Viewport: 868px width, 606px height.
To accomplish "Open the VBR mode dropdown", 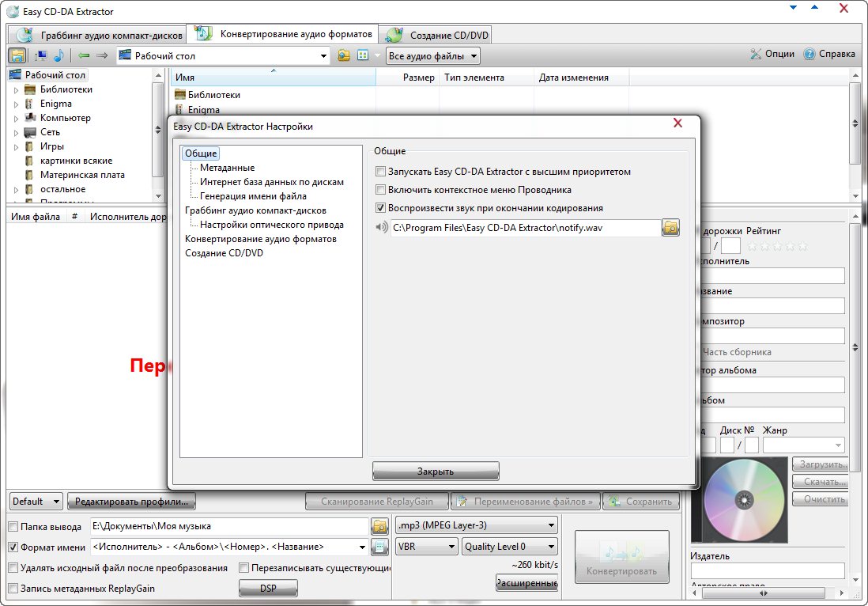I will [x=426, y=546].
